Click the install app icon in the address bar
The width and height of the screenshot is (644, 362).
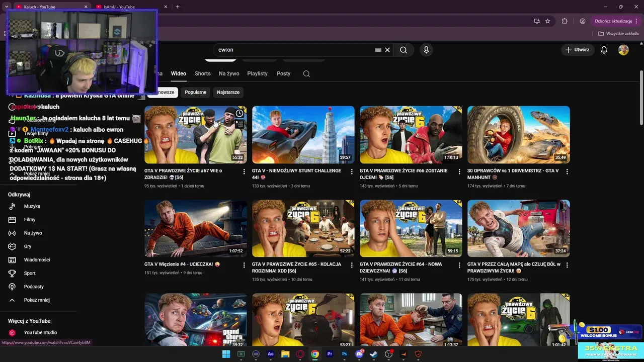pos(537,21)
